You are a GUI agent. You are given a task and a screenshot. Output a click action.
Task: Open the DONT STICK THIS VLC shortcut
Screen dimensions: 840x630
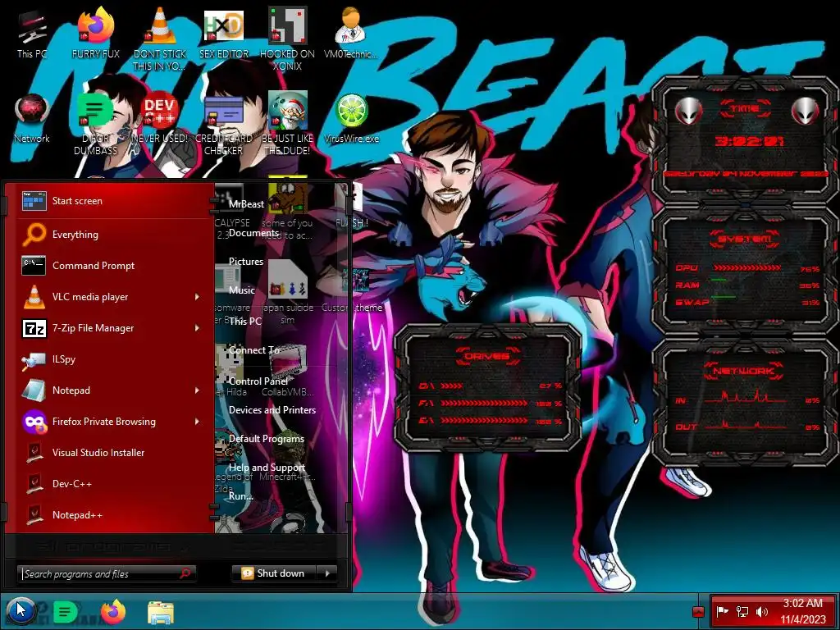[160, 39]
